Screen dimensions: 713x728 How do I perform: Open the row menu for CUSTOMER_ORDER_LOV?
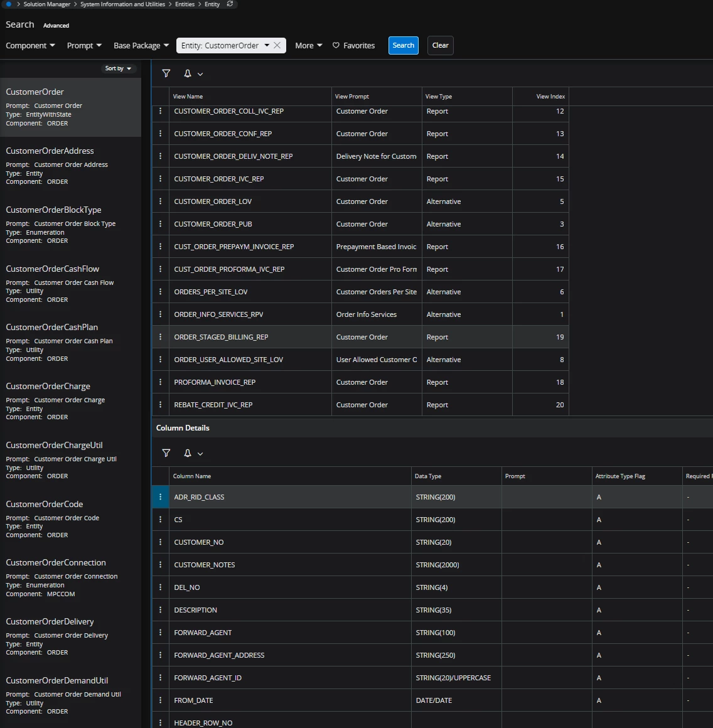pos(161,201)
